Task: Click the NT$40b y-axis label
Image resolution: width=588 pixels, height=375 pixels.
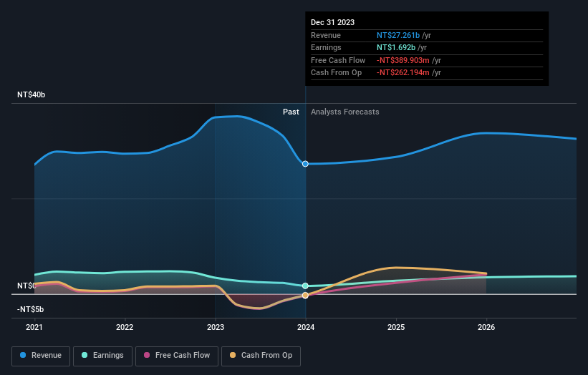Action: click(31, 94)
